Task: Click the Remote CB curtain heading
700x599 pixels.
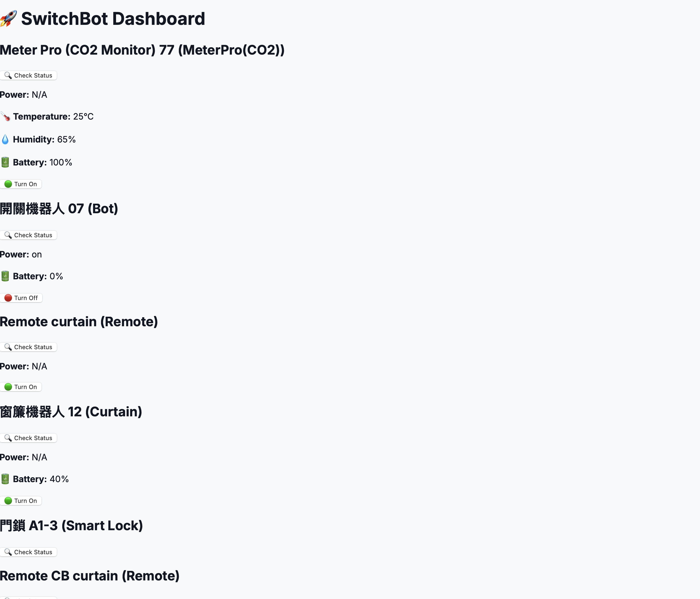Action: tap(90, 576)
